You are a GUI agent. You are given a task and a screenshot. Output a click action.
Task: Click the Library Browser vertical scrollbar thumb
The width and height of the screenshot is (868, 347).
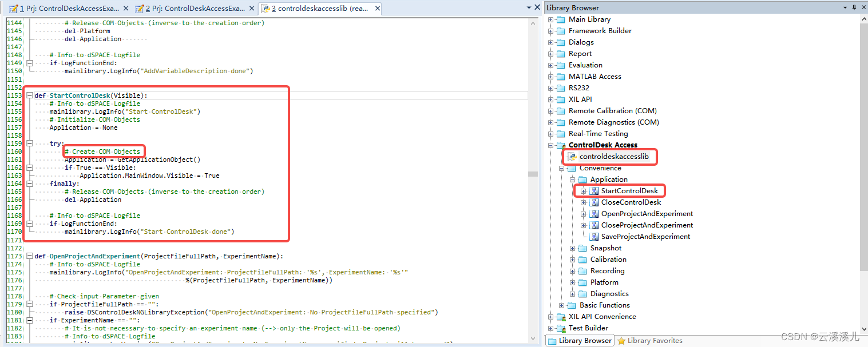tap(863, 146)
